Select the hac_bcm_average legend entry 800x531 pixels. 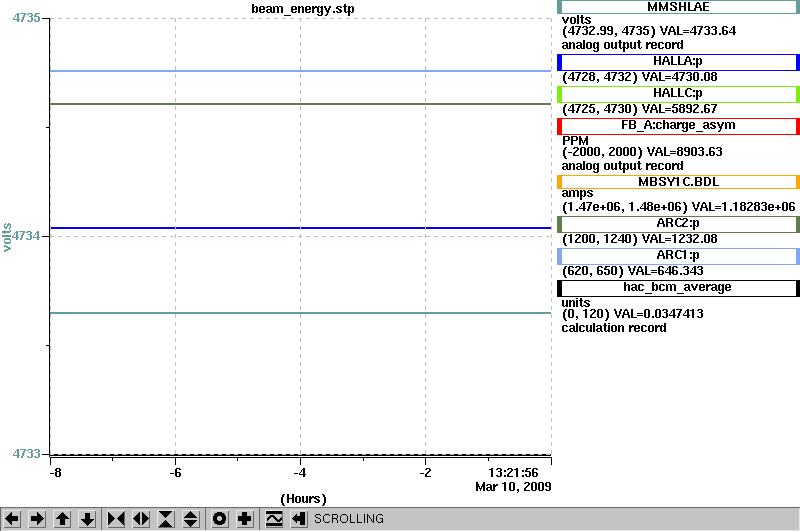[x=678, y=288]
